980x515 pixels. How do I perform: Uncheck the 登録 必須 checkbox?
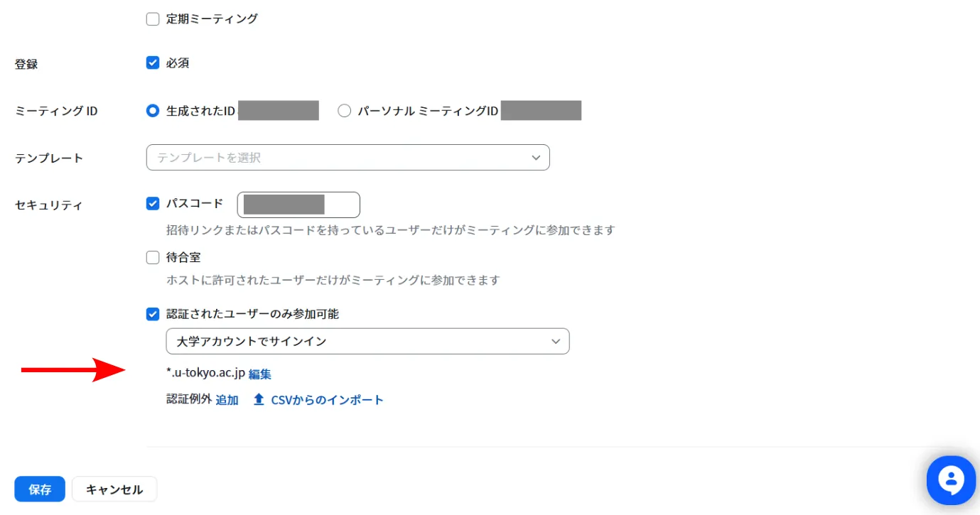click(153, 63)
